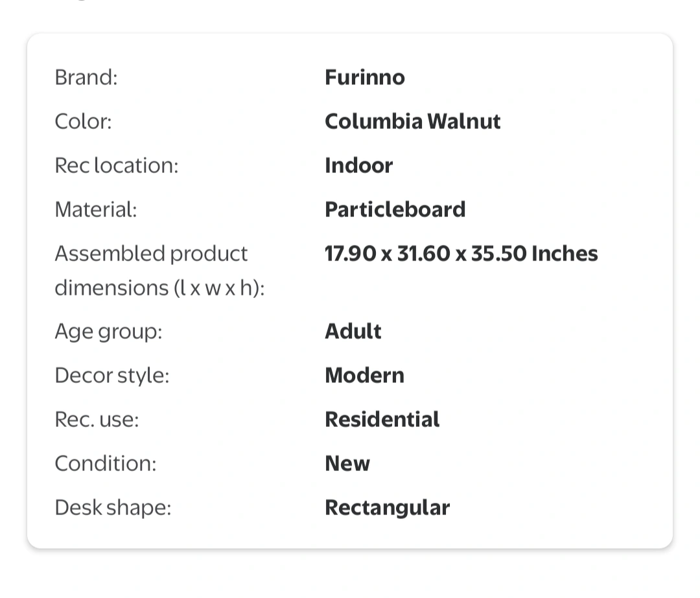Select the Modern decor style value
Viewport: 700px width, 598px height.
coord(365,375)
